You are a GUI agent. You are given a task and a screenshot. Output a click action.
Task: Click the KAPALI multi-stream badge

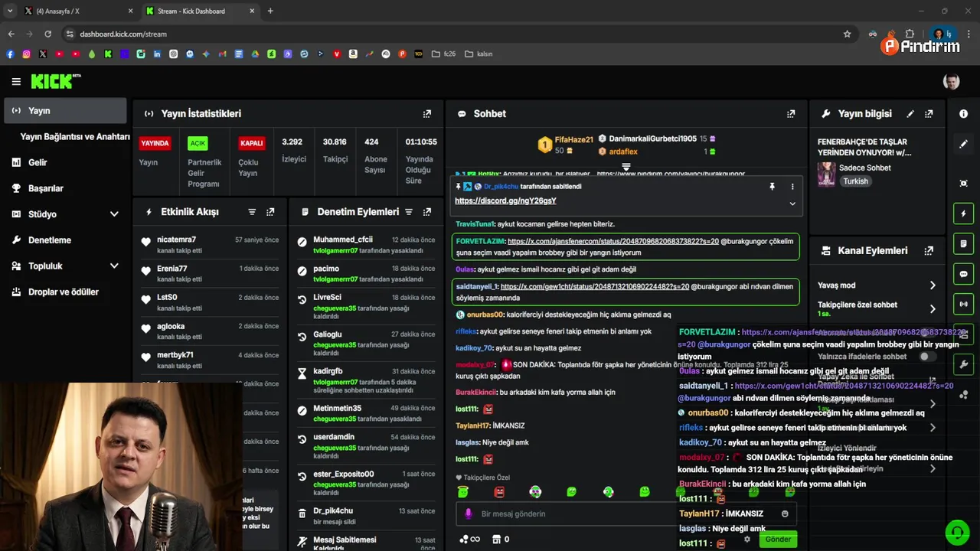click(x=252, y=143)
